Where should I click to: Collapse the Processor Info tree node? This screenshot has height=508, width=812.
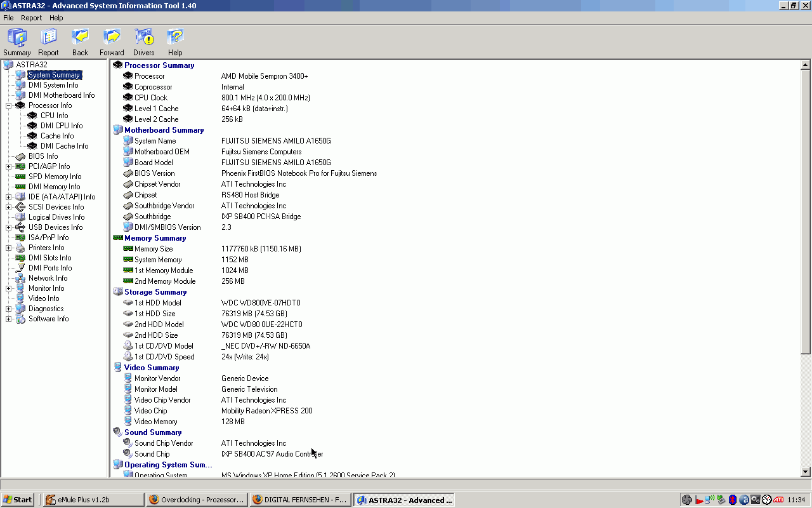click(x=9, y=105)
